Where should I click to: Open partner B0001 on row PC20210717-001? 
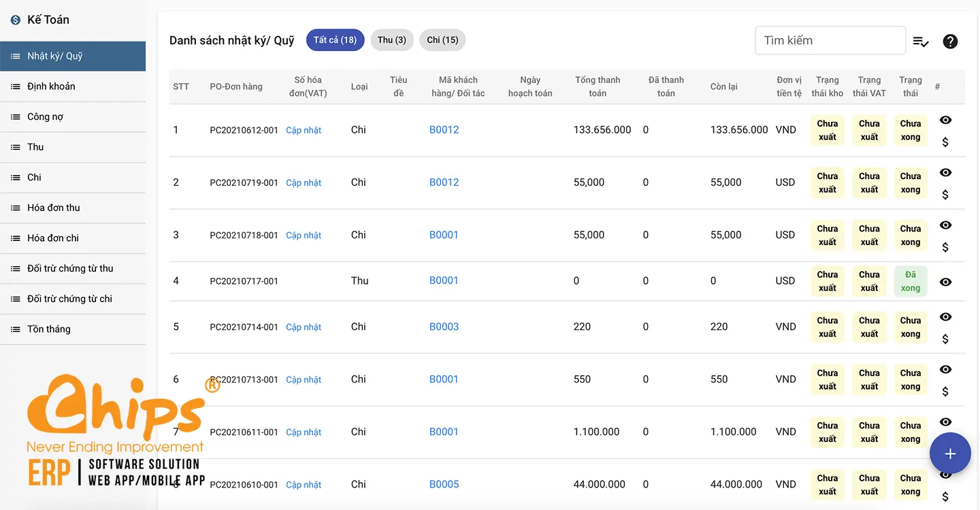point(444,280)
